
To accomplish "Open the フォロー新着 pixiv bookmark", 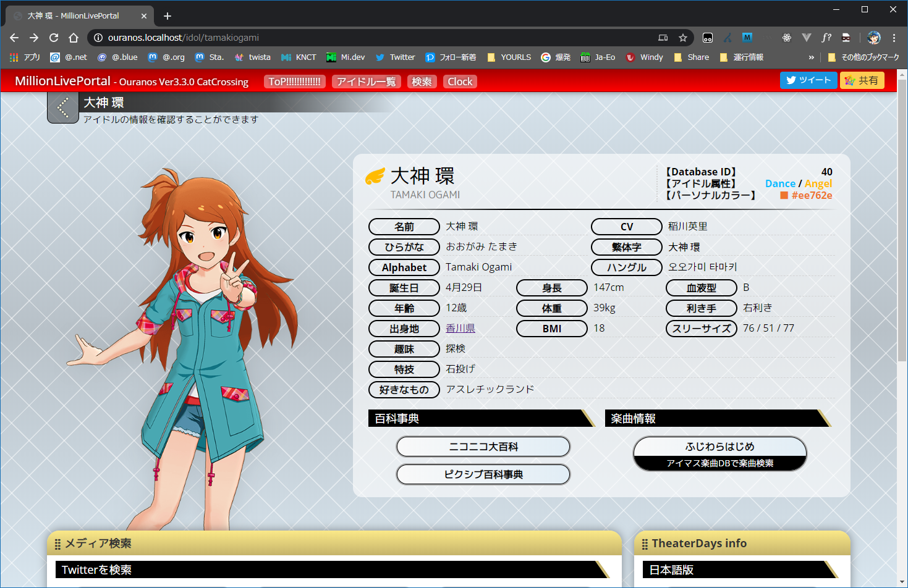I will pos(451,57).
